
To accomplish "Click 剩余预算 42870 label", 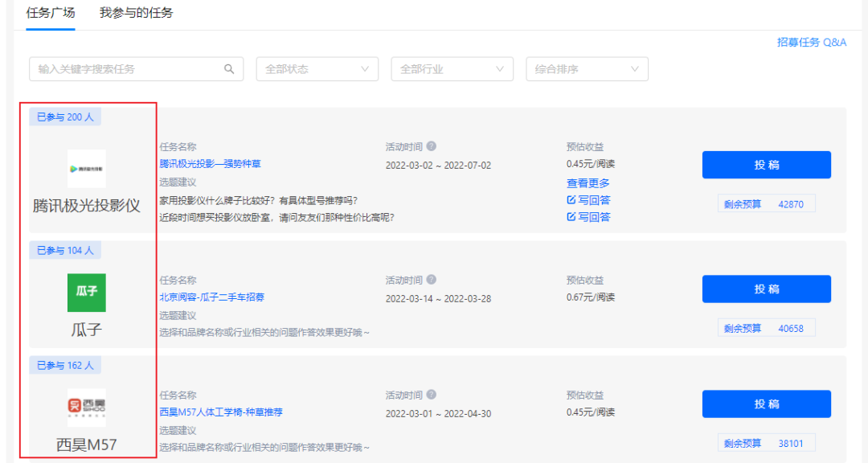I will 766,204.
